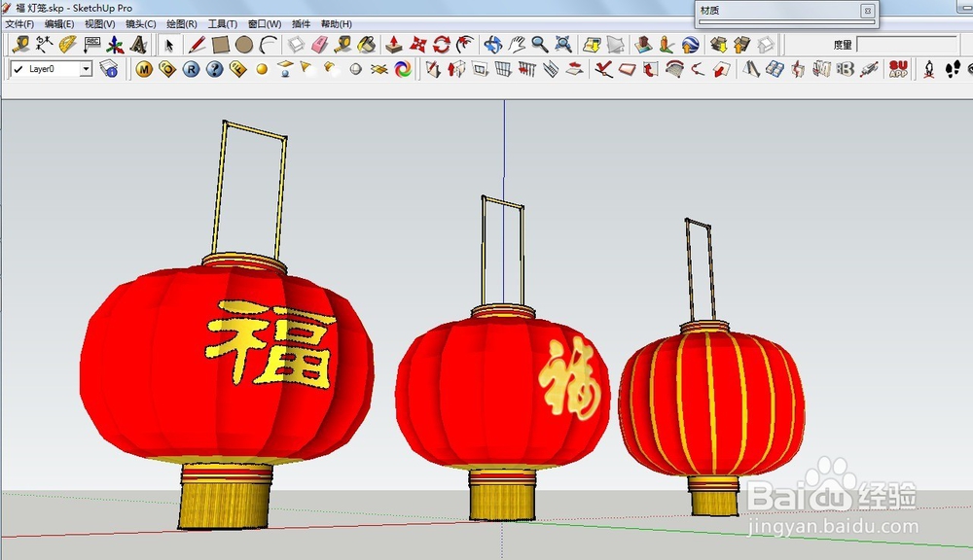Select the Rotate tool
The width and height of the screenshot is (973, 560).
coord(441,45)
